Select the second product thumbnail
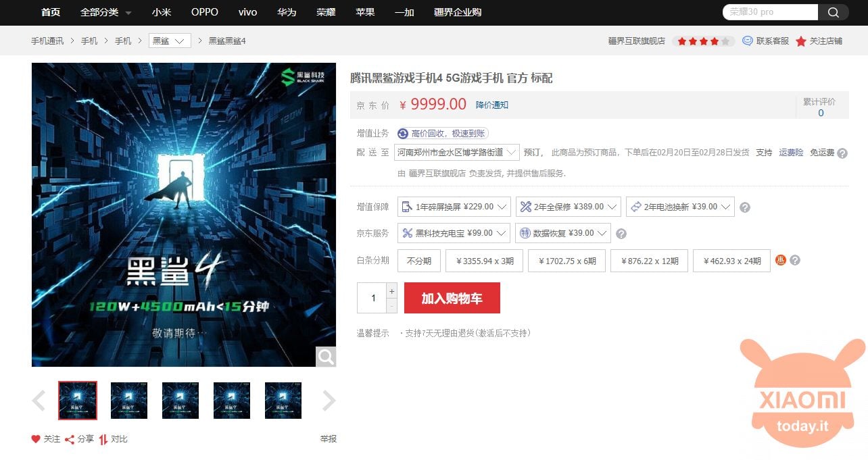The width and height of the screenshot is (868, 460). (129, 401)
